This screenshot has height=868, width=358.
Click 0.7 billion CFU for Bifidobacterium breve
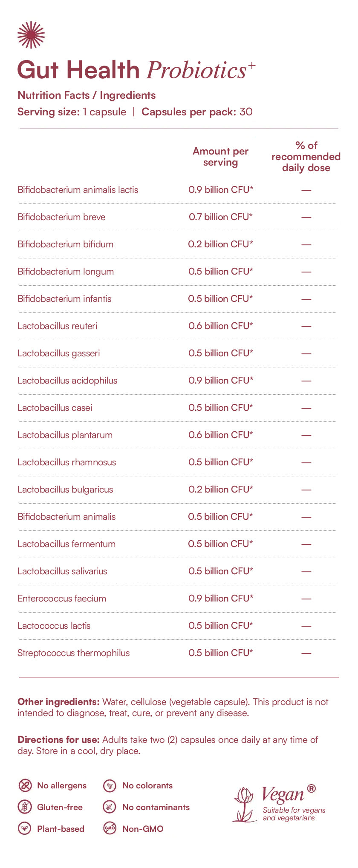[221, 217]
